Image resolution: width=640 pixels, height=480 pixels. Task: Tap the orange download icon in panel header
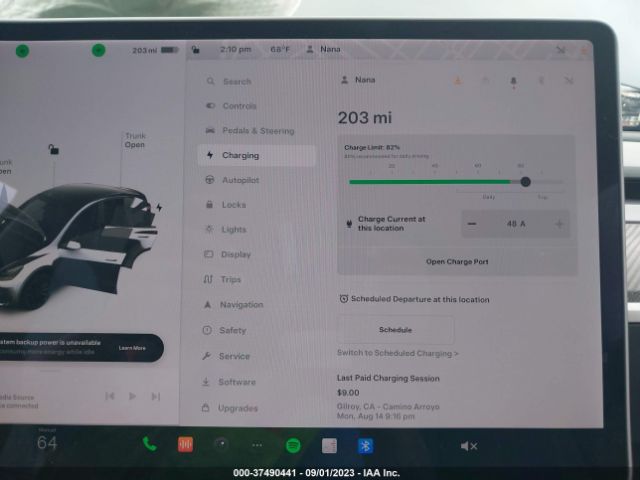[x=458, y=81]
